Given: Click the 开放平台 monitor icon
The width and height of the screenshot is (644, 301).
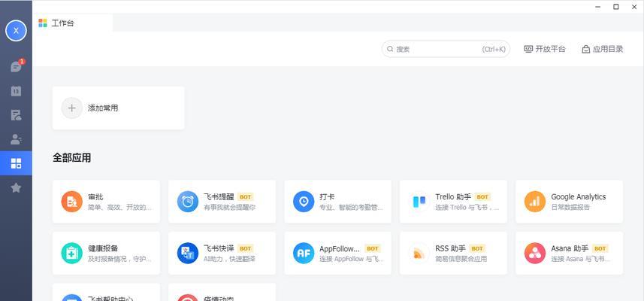Looking at the screenshot, I should [x=528, y=49].
